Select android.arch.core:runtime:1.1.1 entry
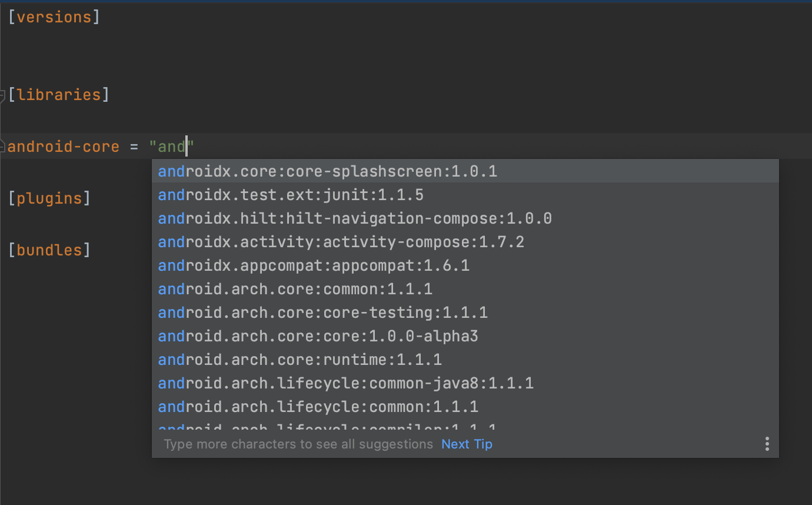 [x=465, y=360]
